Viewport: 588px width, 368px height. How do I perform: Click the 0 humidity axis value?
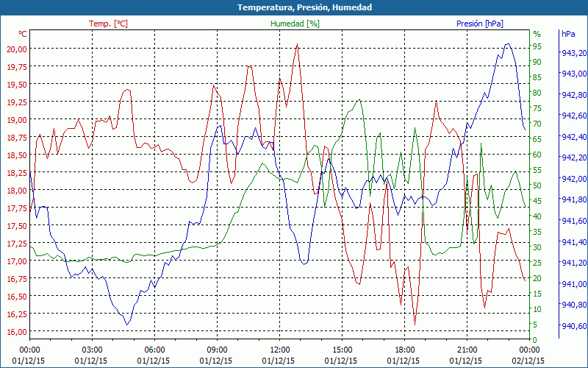click(535, 340)
